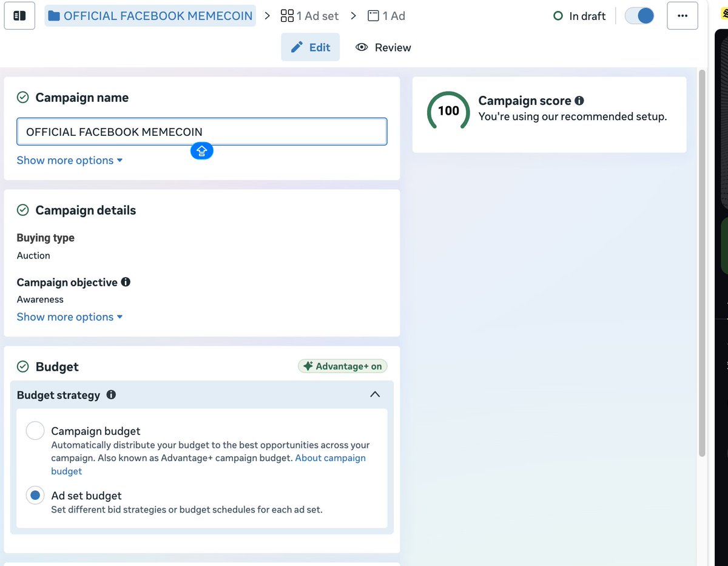Image resolution: width=728 pixels, height=566 pixels.
Task: Click the Awareness objective value
Action: click(40, 299)
